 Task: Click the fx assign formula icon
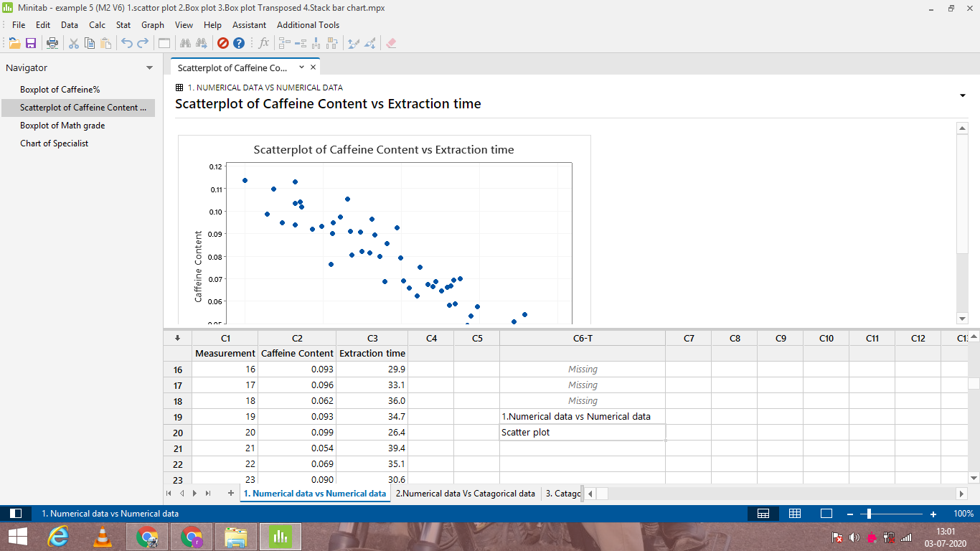[x=263, y=43]
